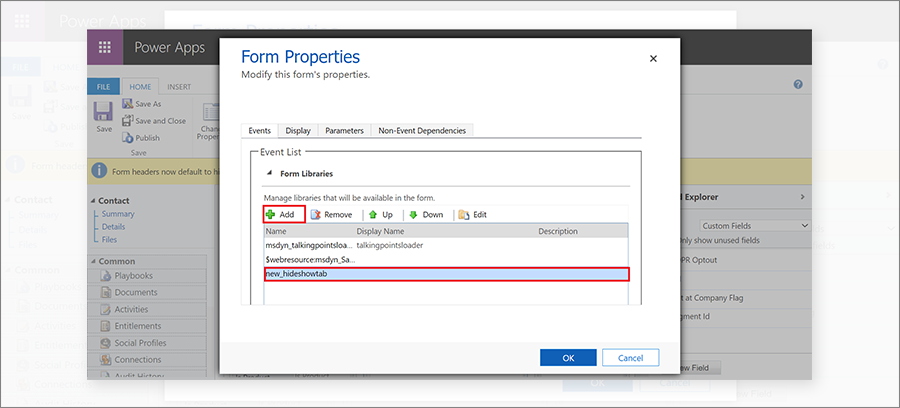This screenshot has height=408, width=900.
Task: Move the library Down
Action: pyautogui.click(x=426, y=215)
